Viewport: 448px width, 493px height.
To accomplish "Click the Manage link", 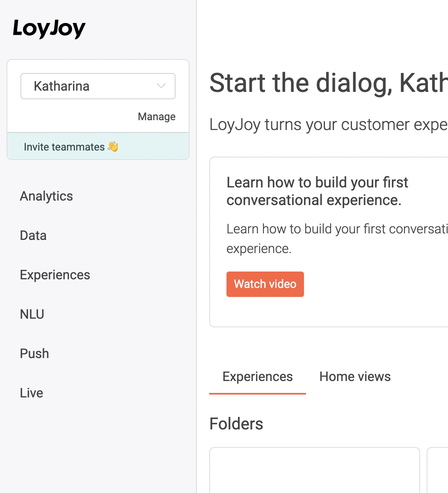I will click(156, 116).
